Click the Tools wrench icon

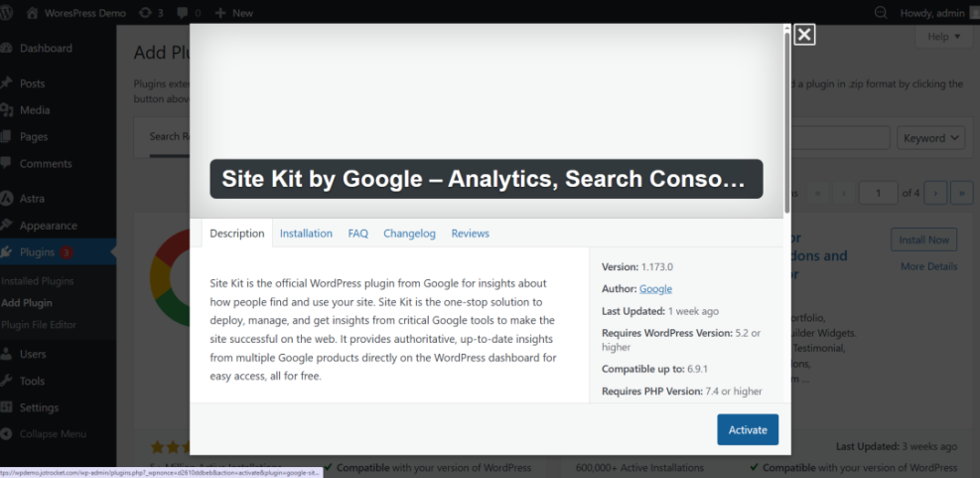click(6, 381)
